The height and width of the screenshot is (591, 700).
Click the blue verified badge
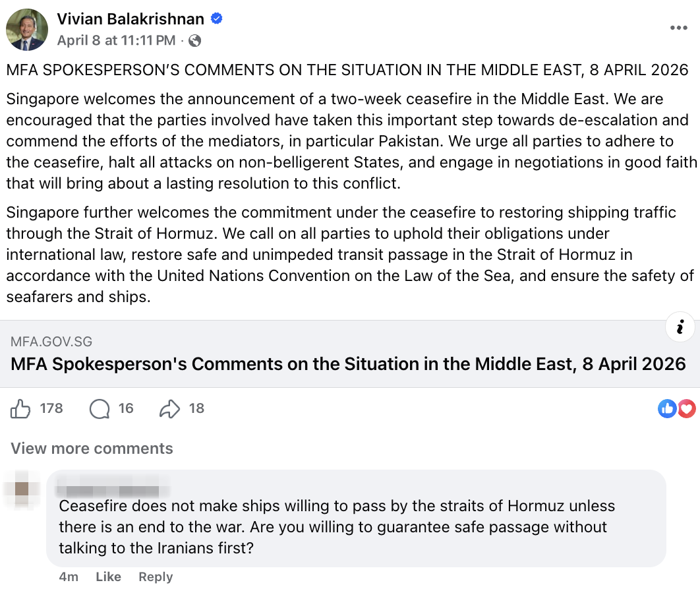click(x=216, y=19)
